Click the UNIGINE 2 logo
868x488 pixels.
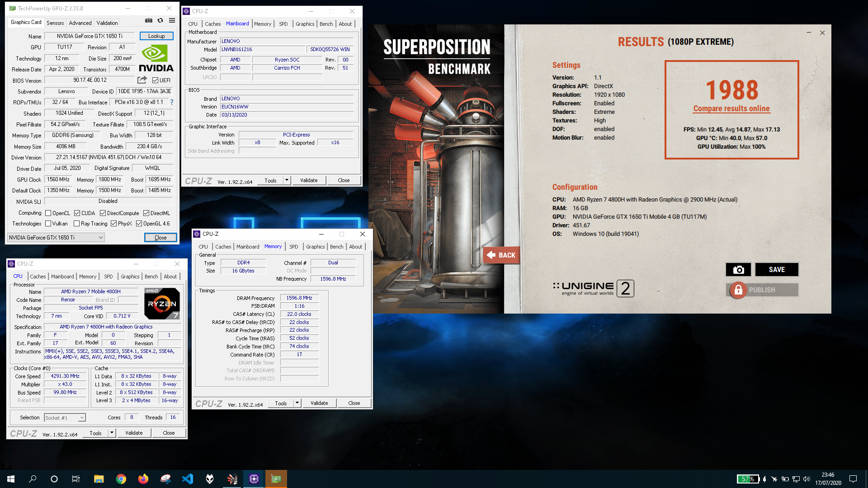[593, 288]
